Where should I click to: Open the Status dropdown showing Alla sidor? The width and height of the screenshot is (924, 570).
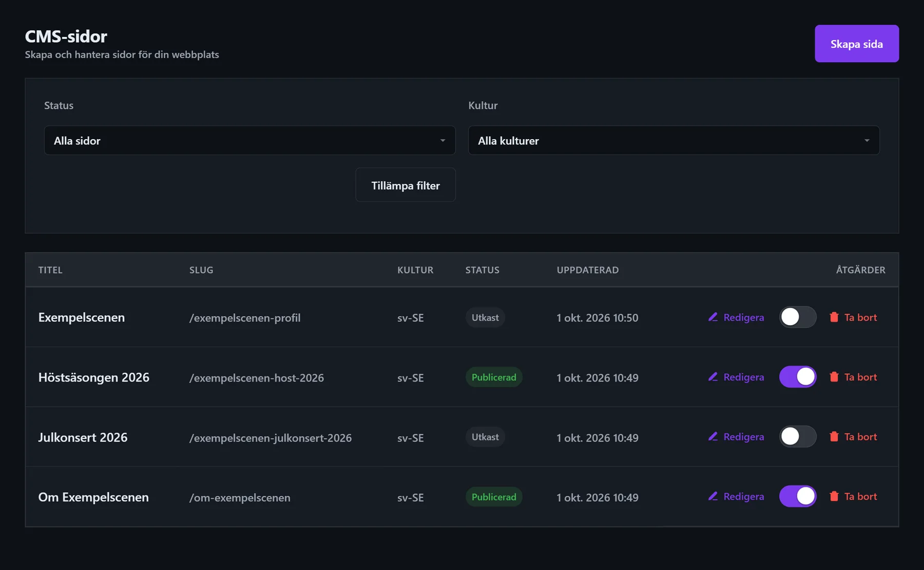250,140
